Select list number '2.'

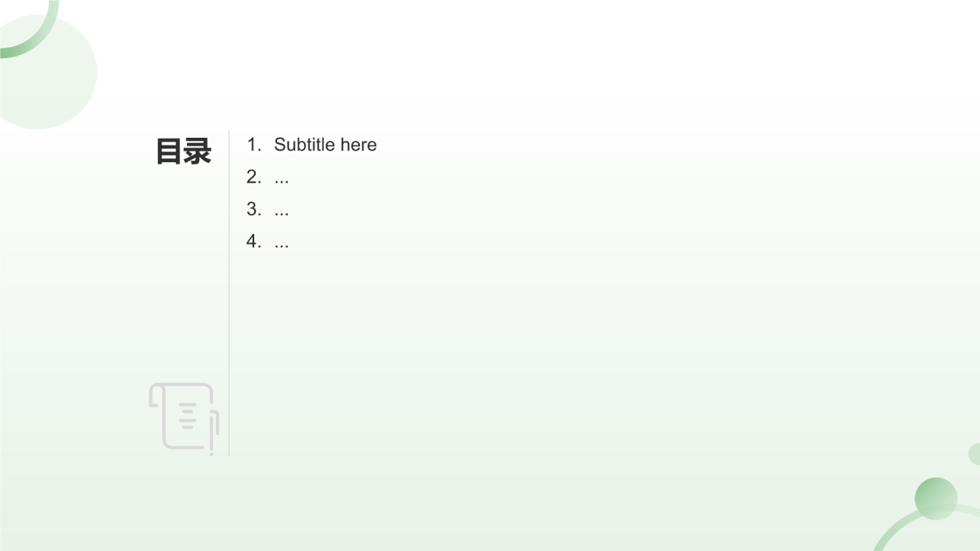tap(254, 177)
